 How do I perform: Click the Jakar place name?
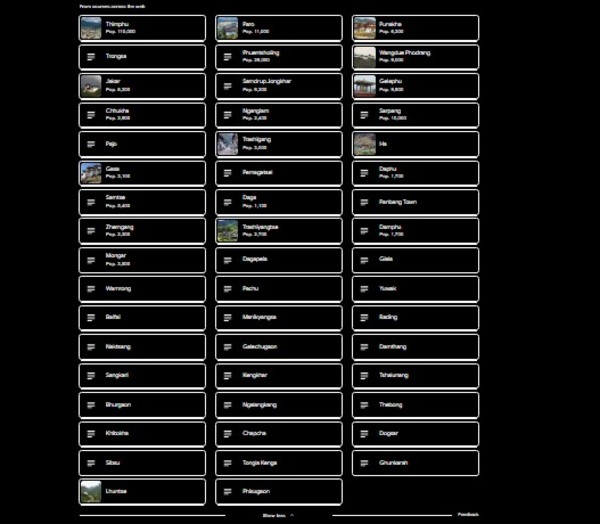click(113, 81)
